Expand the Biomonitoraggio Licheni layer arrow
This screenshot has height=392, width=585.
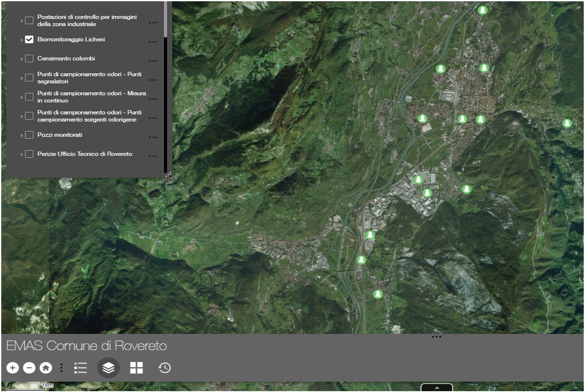(x=22, y=40)
